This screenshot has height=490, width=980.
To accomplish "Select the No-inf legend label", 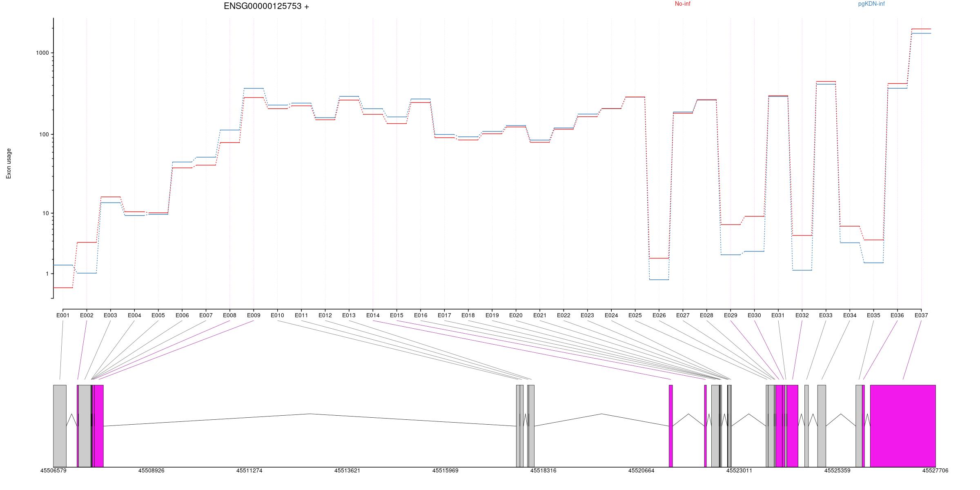I will tap(682, 4).
